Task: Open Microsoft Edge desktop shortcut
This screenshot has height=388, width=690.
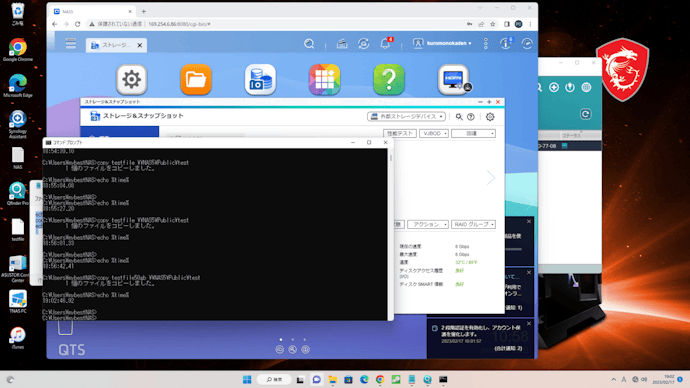Action: [18, 86]
